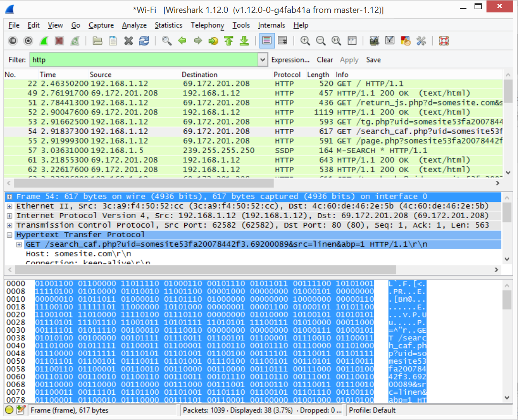This screenshot has height=420, width=518.
Task: Click Profile: Default in status bar
Action: tap(372, 410)
